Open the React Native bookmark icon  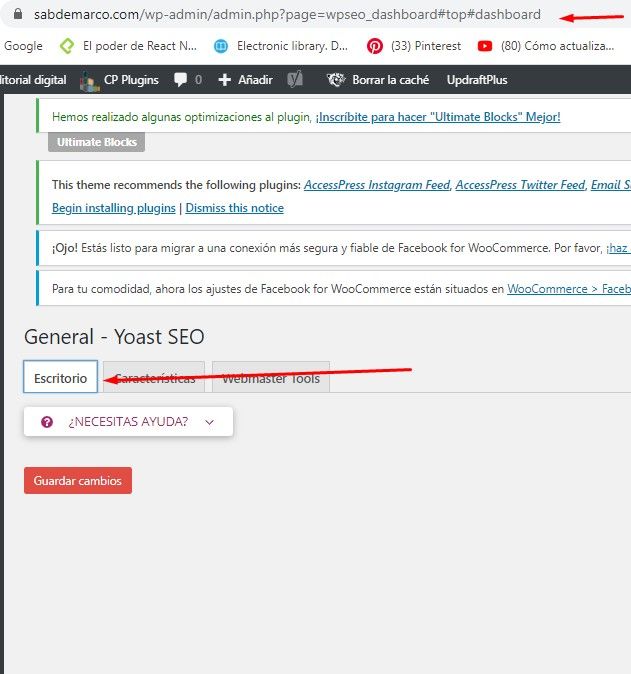(x=67, y=46)
